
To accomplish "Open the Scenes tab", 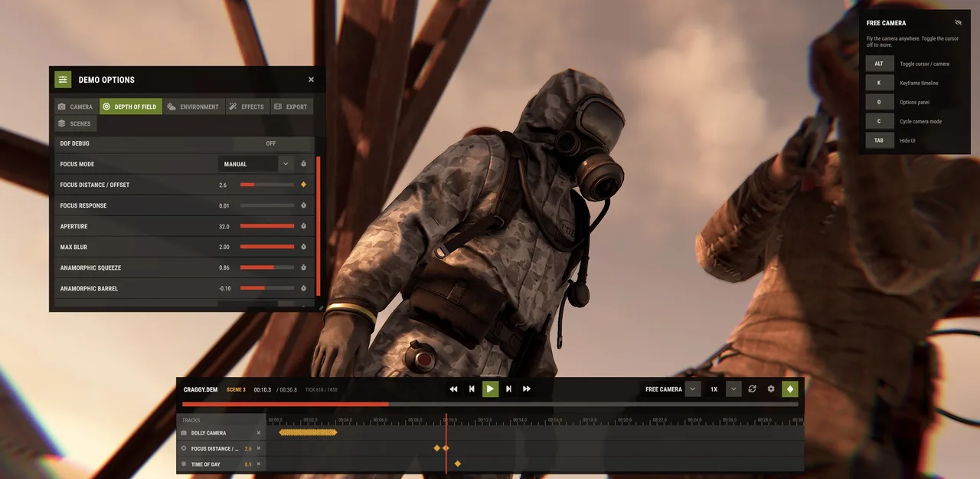I will (x=75, y=123).
